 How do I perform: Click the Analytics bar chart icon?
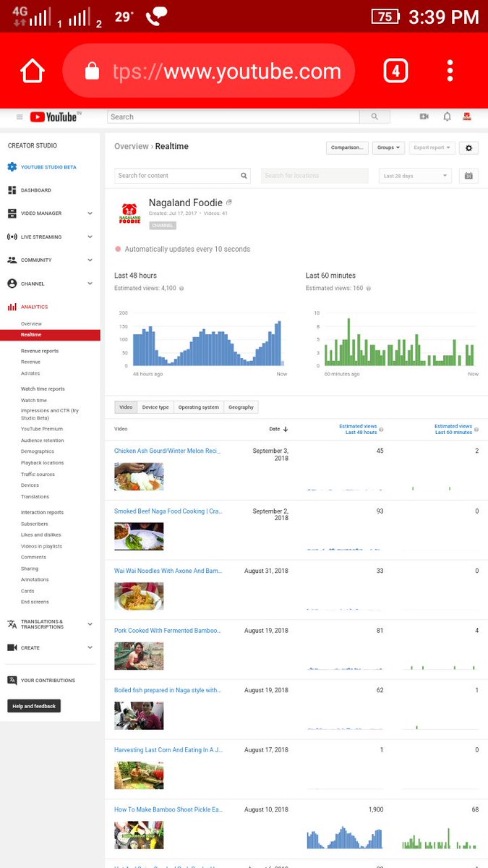12,307
